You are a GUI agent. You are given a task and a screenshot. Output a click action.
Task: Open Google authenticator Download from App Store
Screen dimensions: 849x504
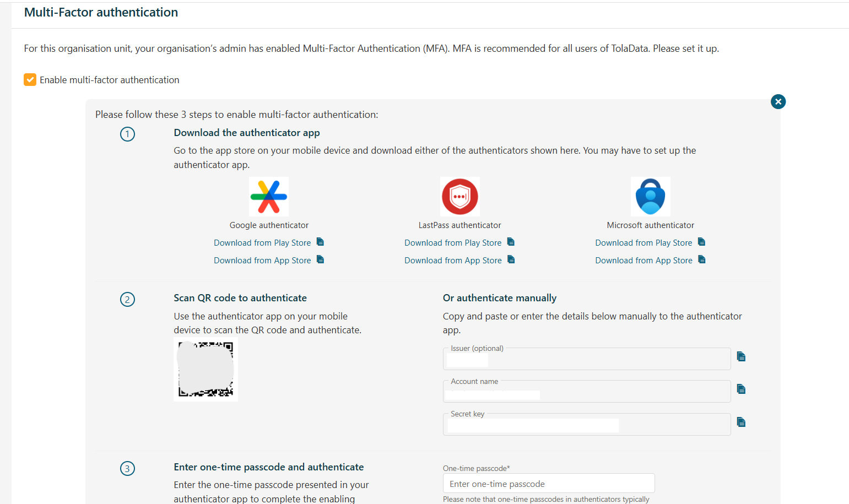tap(262, 261)
